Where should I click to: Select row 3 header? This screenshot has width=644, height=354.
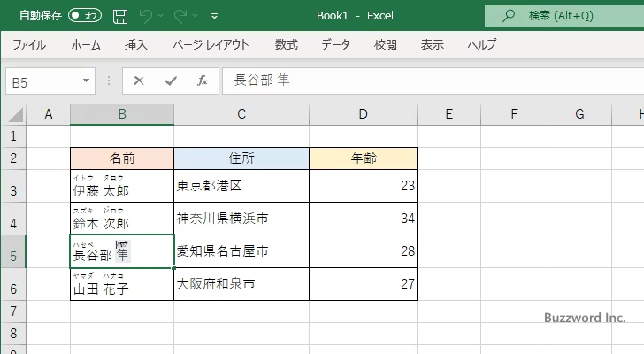[x=13, y=186]
